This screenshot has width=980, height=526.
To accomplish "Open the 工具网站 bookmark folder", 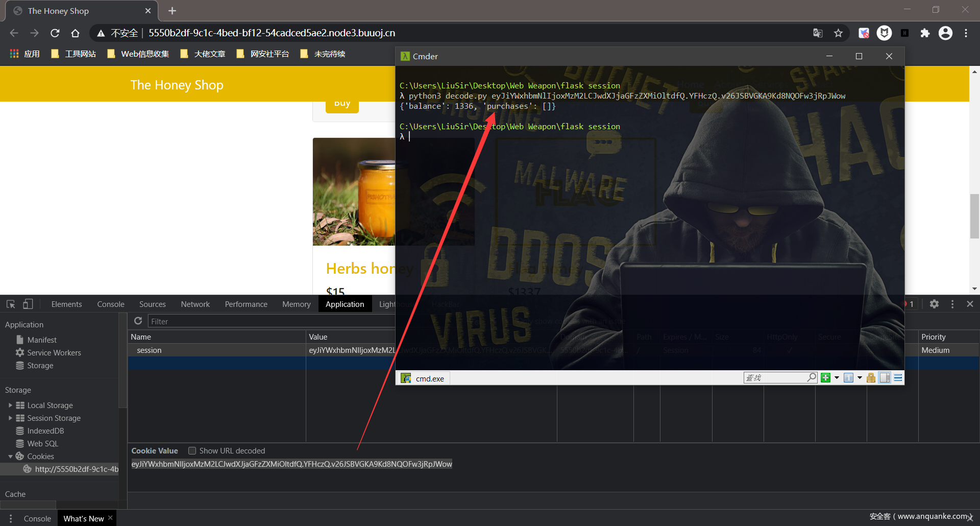I will (74, 54).
